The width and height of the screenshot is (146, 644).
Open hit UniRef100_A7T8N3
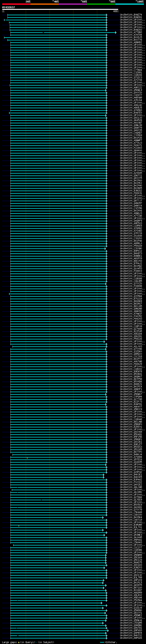click(x=131, y=32)
